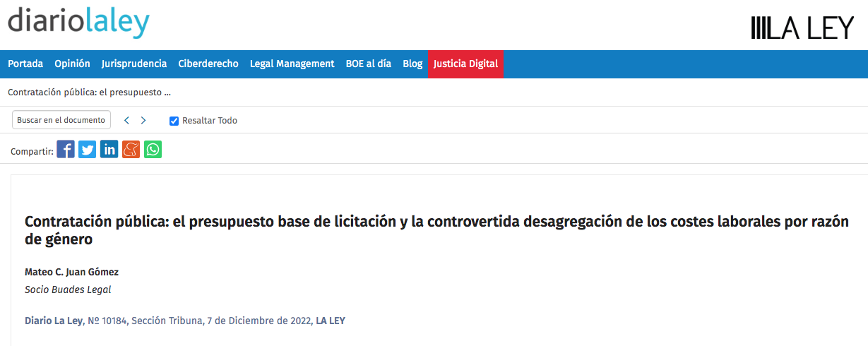Share via the orange Menéame icon
Screen dimensions: 868x346
pos(131,150)
